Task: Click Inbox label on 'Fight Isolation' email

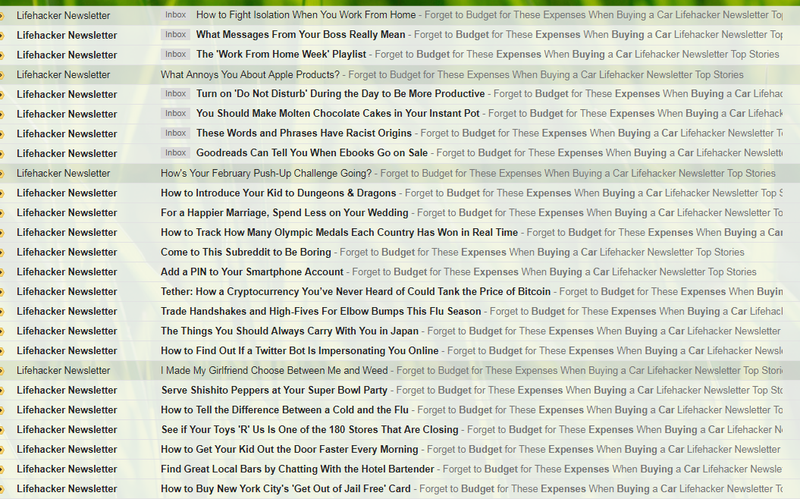Action: pos(176,15)
